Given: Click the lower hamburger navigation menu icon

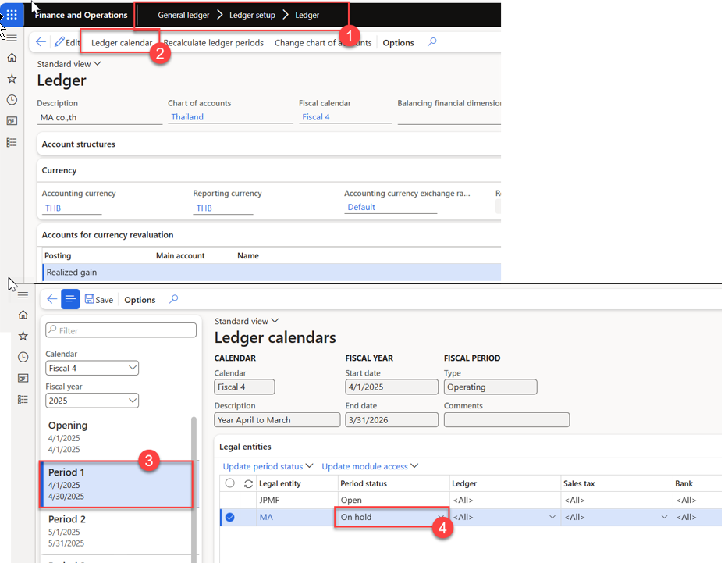Looking at the screenshot, I should 23,295.
